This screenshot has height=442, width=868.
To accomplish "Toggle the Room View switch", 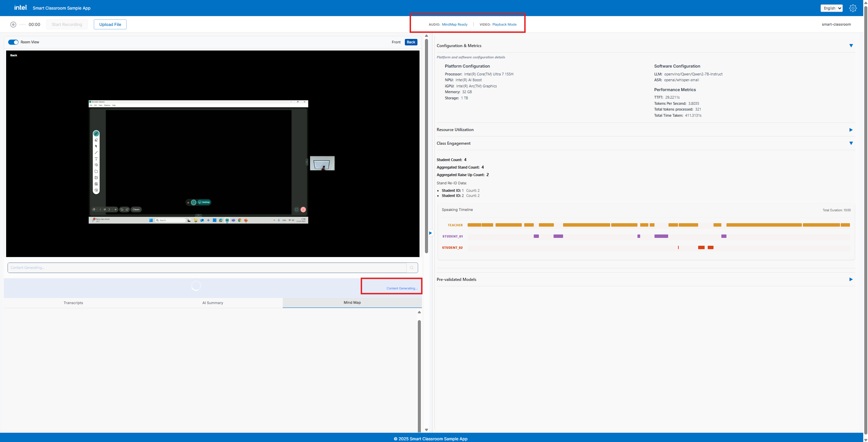I will (13, 42).
